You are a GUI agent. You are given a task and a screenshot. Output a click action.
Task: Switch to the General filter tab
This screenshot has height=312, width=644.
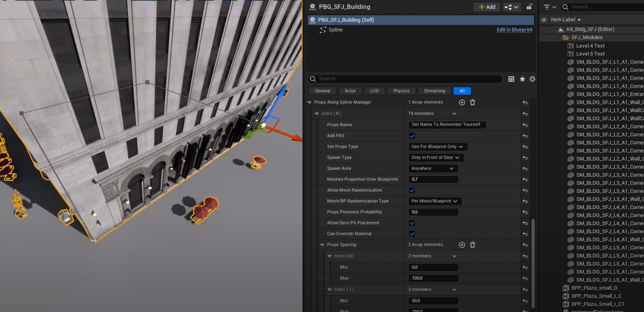[322, 91]
